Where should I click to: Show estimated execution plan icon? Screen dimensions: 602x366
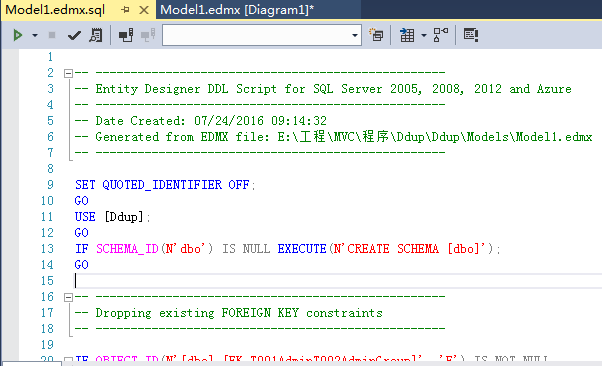(96, 35)
